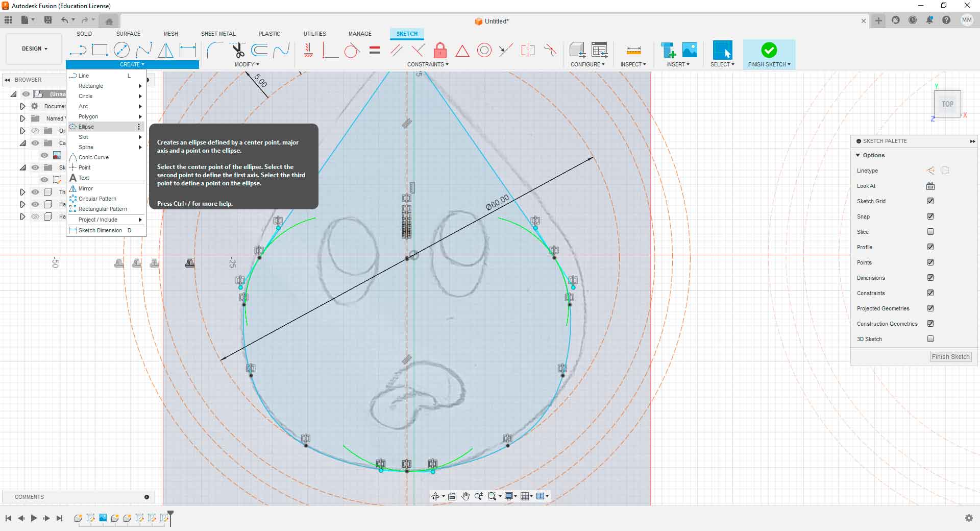
Task: Switch to the SHEET METAL tab
Action: [218, 34]
